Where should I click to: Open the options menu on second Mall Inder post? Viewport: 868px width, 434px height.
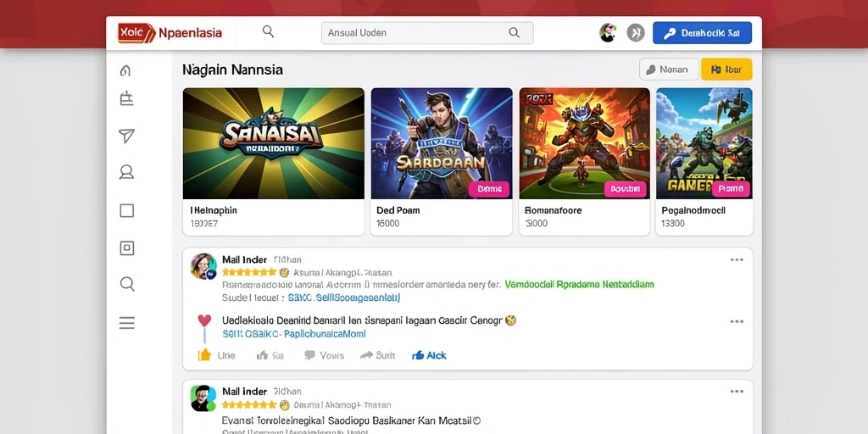click(x=737, y=392)
